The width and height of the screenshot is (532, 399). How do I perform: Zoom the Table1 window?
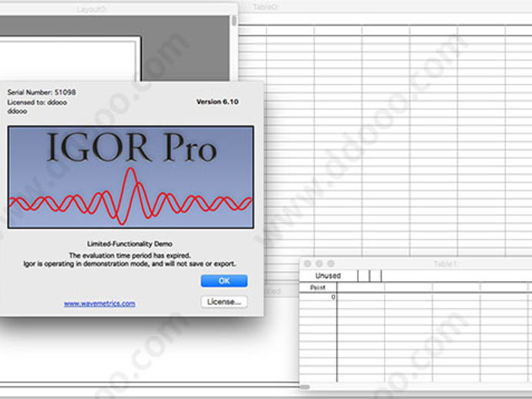331,263
